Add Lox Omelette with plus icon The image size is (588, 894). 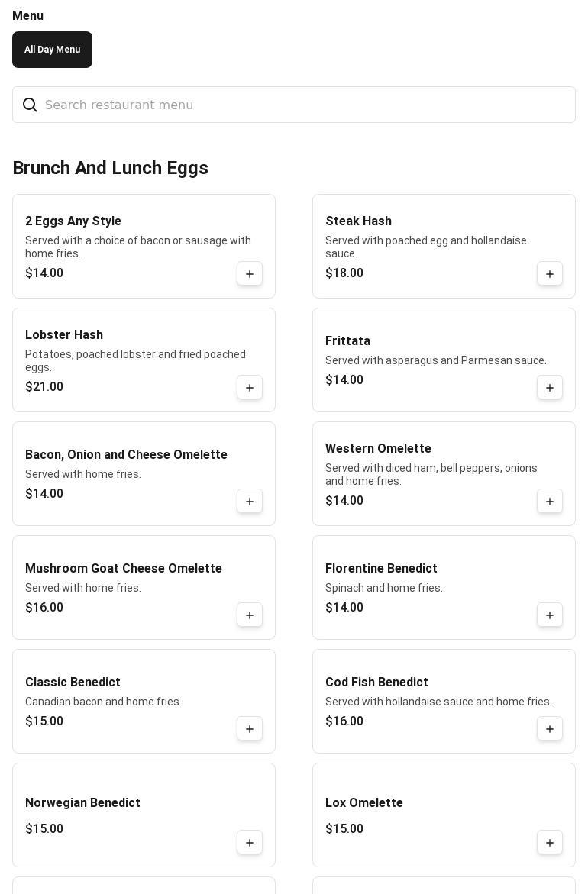(549, 843)
